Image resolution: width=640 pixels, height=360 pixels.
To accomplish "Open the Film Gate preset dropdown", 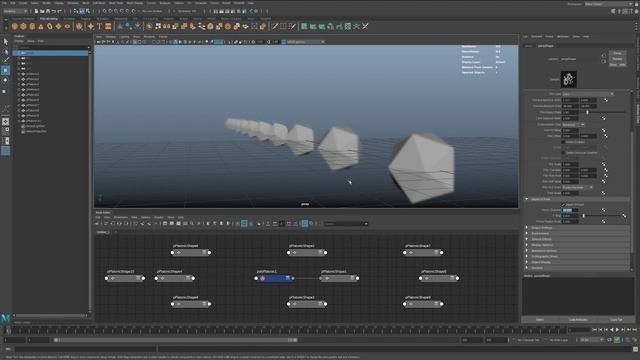I will coord(587,94).
